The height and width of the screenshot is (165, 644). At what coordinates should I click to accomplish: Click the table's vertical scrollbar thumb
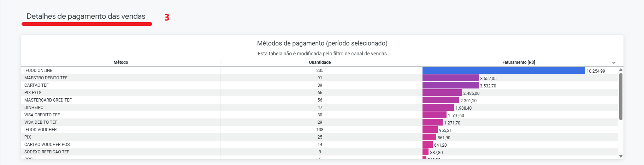[621, 96]
